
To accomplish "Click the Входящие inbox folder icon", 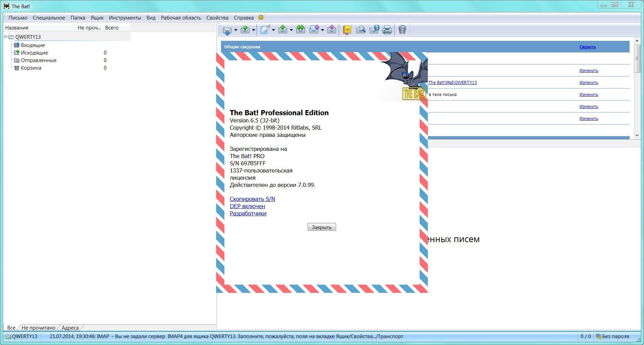I will [16, 45].
